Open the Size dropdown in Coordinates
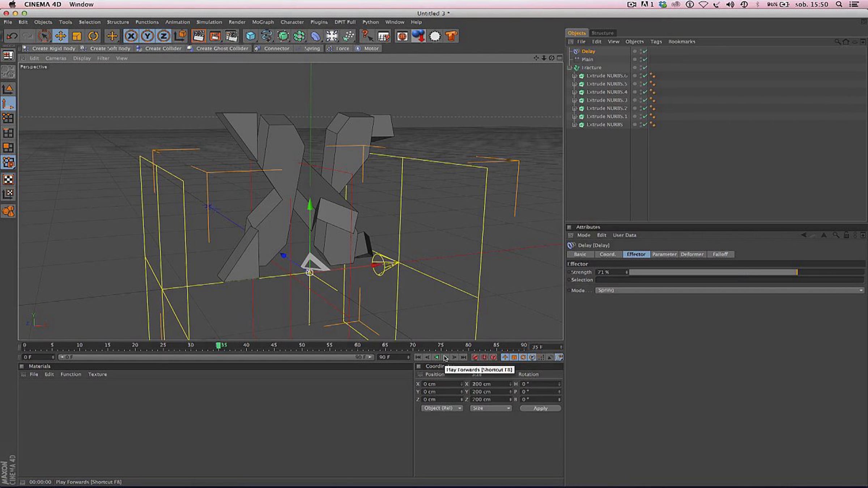The width and height of the screenshot is (868, 488). pyautogui.click(x=491, y=408)
